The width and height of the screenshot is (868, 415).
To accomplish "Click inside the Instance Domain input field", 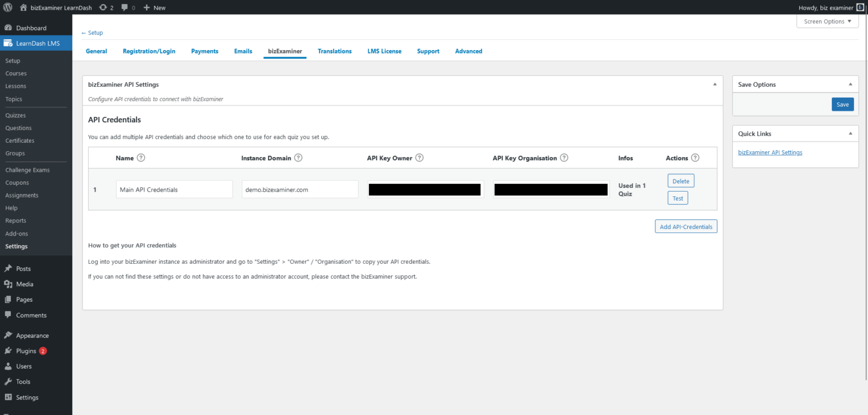I will point(300,189).
